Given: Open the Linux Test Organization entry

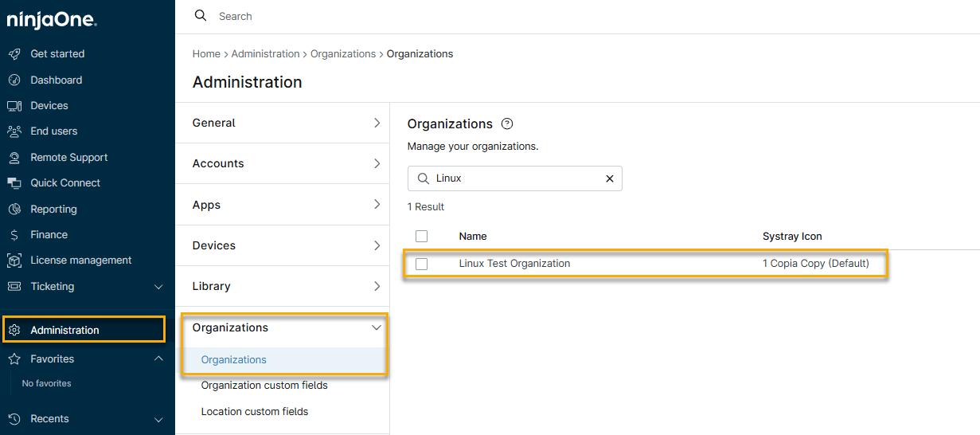Looking at the screenshot, I should [514, 264].
